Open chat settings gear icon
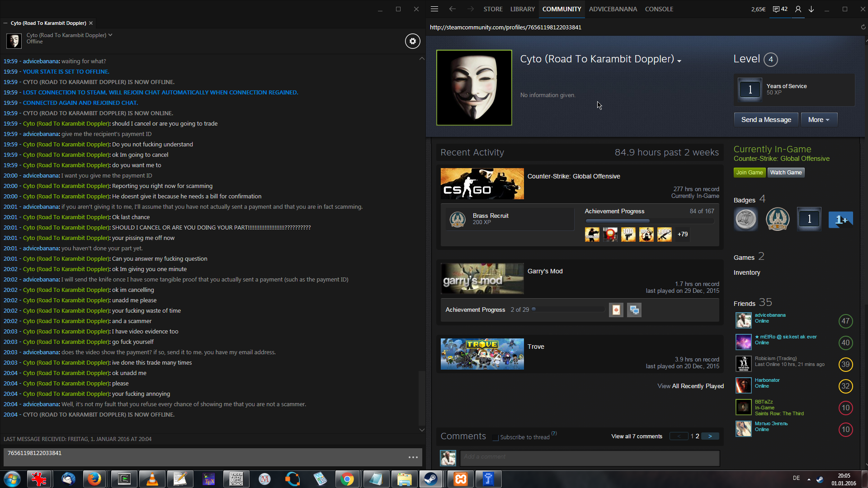 [412, 41]
